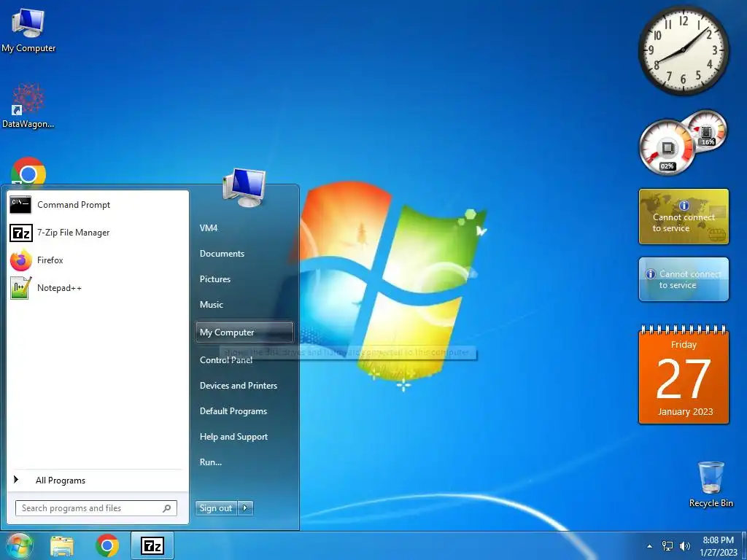Viewport: 747px width, 560px height.
Task: Open the My Computer desktop icon
Action: 28,29
